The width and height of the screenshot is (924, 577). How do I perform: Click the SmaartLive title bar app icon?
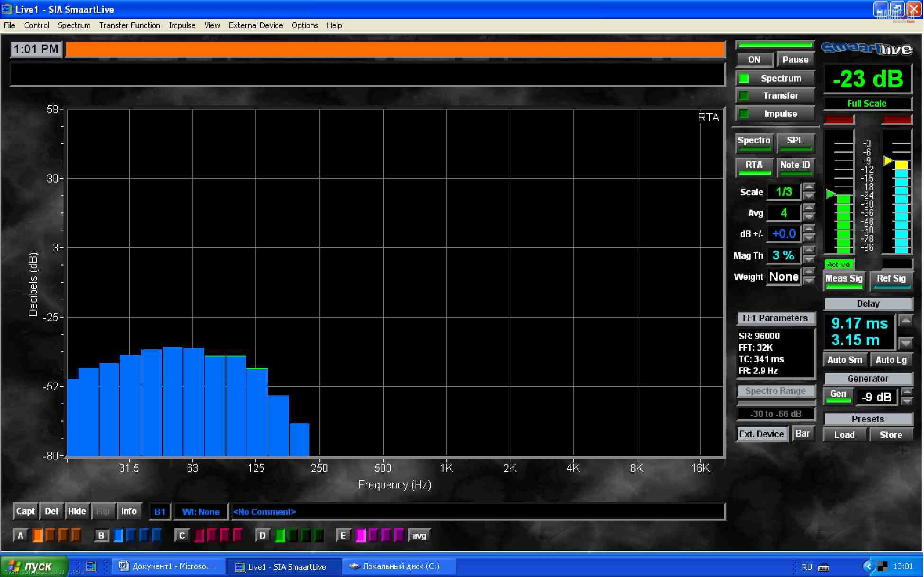[7, 9]
